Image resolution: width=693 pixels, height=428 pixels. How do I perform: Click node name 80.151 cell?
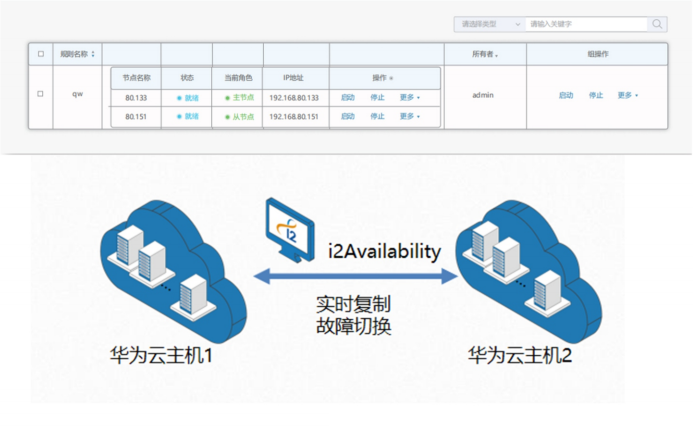136,117
